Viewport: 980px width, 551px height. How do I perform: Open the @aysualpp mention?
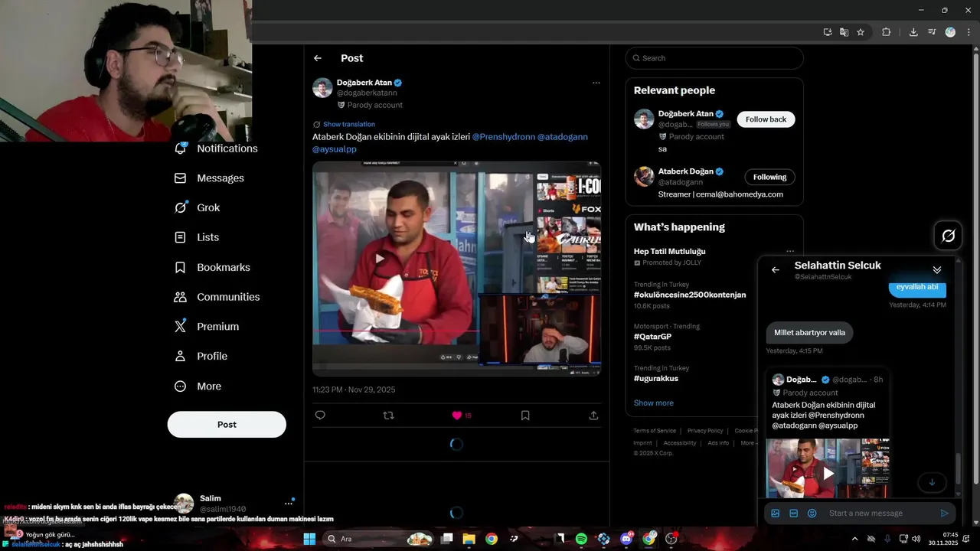335,149
